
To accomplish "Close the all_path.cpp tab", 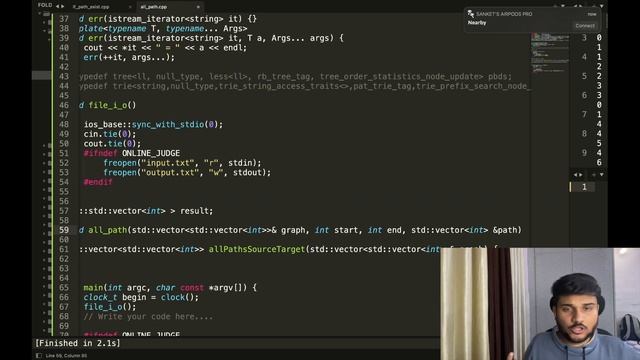I will pyautogui.click(x=198, y=7).
